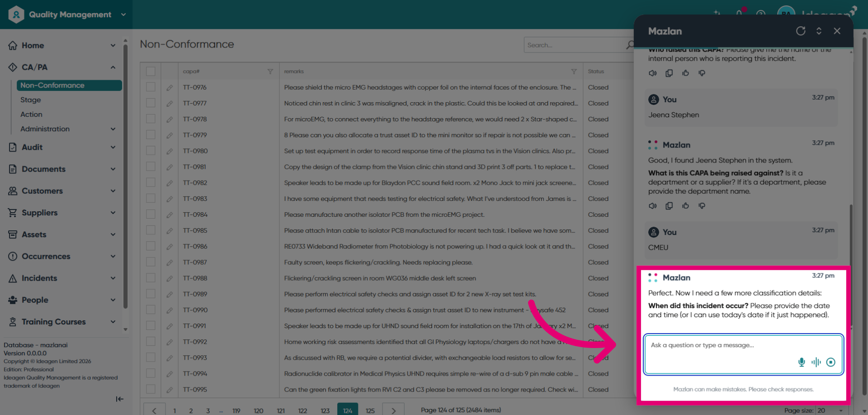Edit record TT-0985 pencil icon
Image resolution: width=868 pixels, height=415 pixels.
coord(170,231)
